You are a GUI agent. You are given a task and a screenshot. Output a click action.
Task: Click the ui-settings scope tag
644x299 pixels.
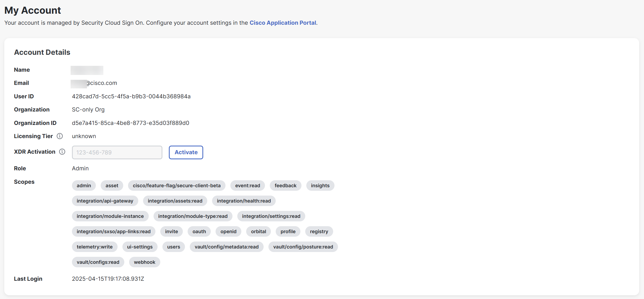(140, 247)
